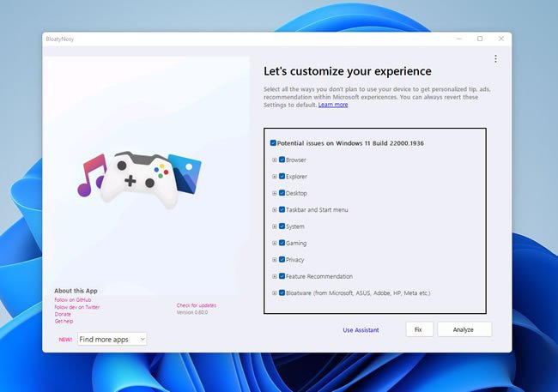Viewport: 558px width, 392px height.
Task: Click the Get help link
Action: click(64, 321)
